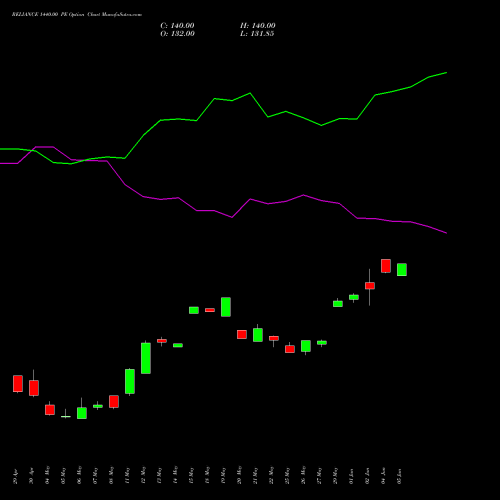The image size is (500, 500).
Task: Click the open value 'O: 132.00'
Action: pos(177,34)
